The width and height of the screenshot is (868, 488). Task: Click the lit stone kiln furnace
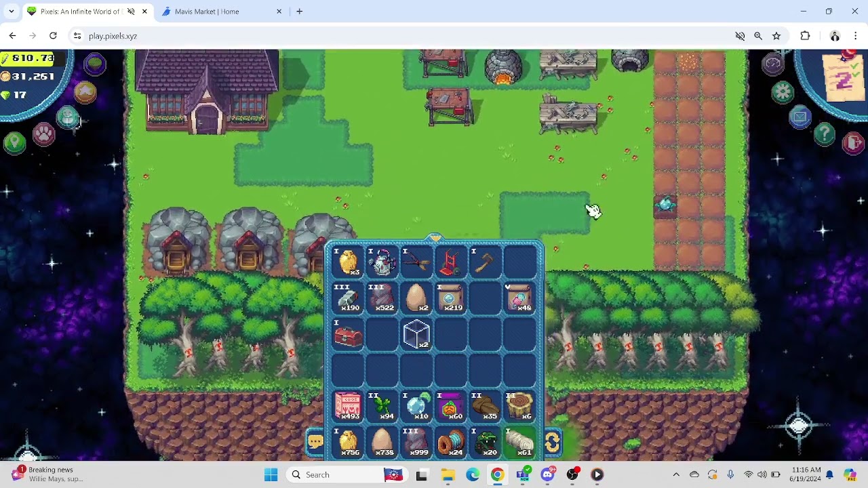[503, 68]
